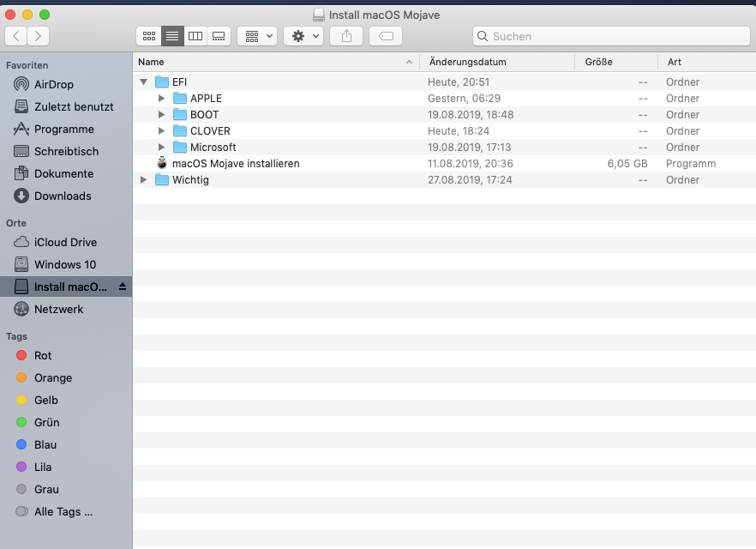Select the Lila tag
The width and height of the screenshot is (756, 549).
[66, 467]
